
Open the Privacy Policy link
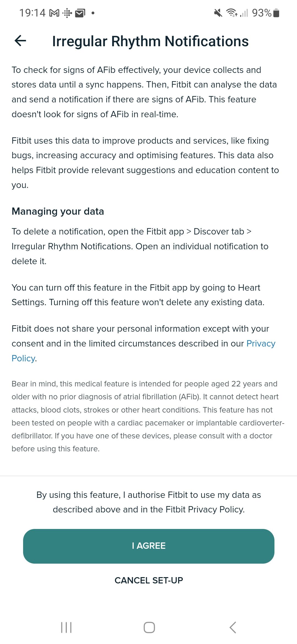[260, 343]
